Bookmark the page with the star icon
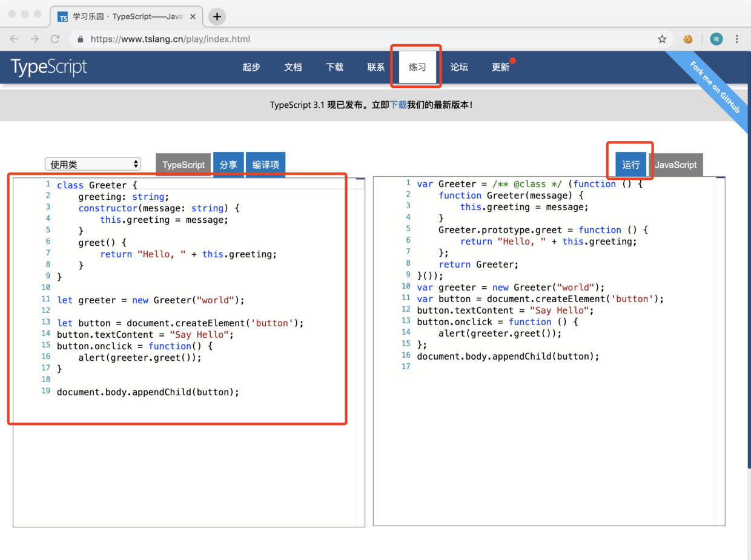This screenshot has height=560, width=751. click(663, 38)
